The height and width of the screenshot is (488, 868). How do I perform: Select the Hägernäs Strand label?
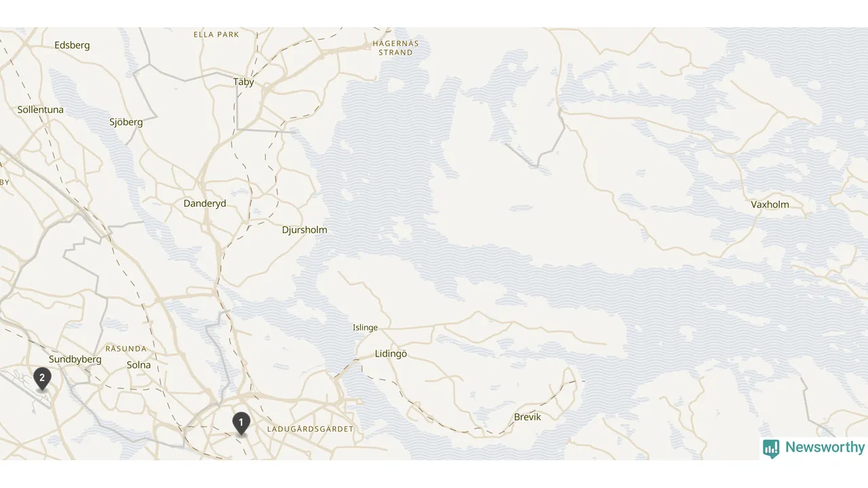click(396, 47)
